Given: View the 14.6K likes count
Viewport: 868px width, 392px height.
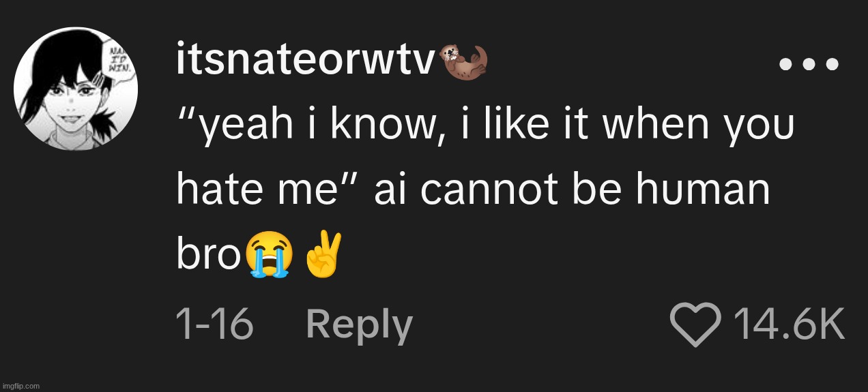Looking at the screenshot, I should 789,325.
